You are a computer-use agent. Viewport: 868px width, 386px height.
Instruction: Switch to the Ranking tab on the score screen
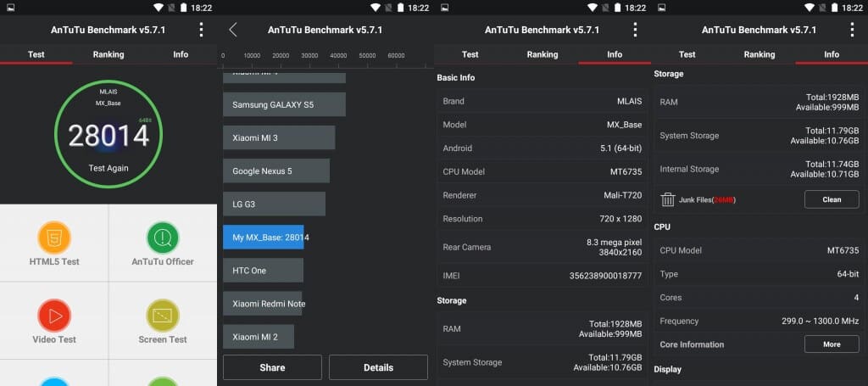point(108,54)
